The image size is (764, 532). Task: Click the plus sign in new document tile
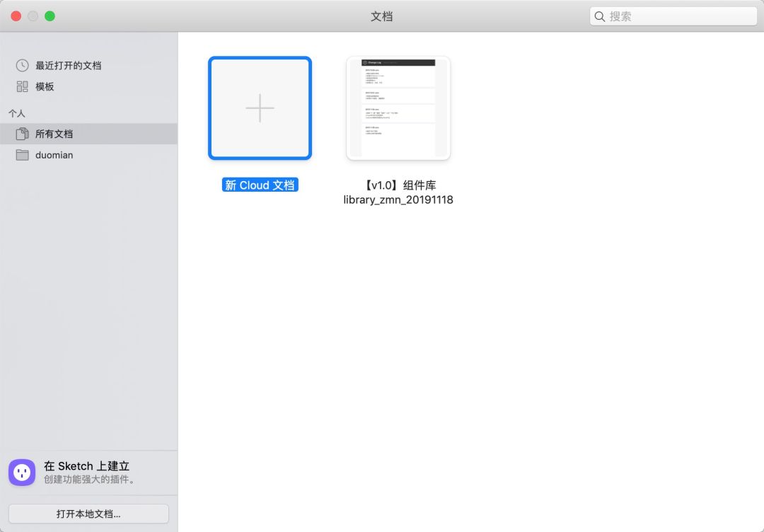coord(260,108)
